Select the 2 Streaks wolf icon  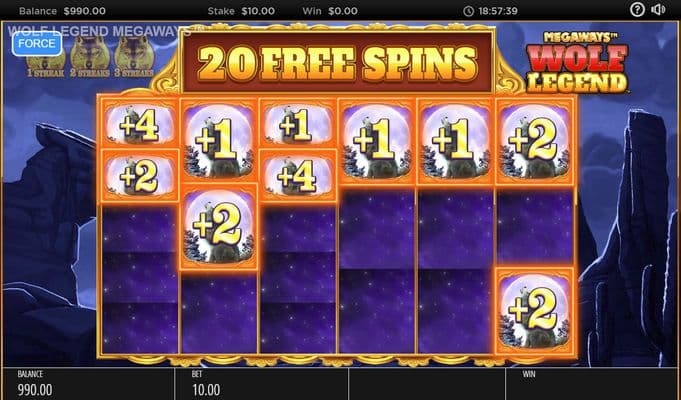pyautogui.click(x=90, y=57)
